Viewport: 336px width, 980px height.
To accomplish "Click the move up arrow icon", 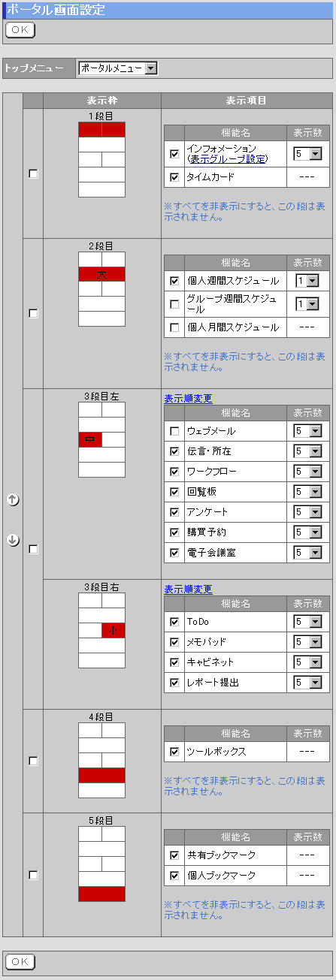I will coord(13,499).
